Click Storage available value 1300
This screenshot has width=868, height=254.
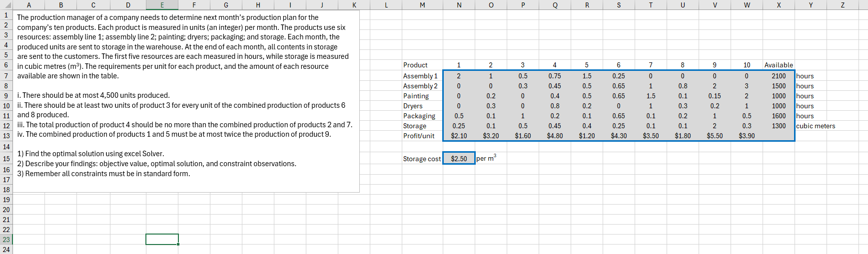(779, 126)
